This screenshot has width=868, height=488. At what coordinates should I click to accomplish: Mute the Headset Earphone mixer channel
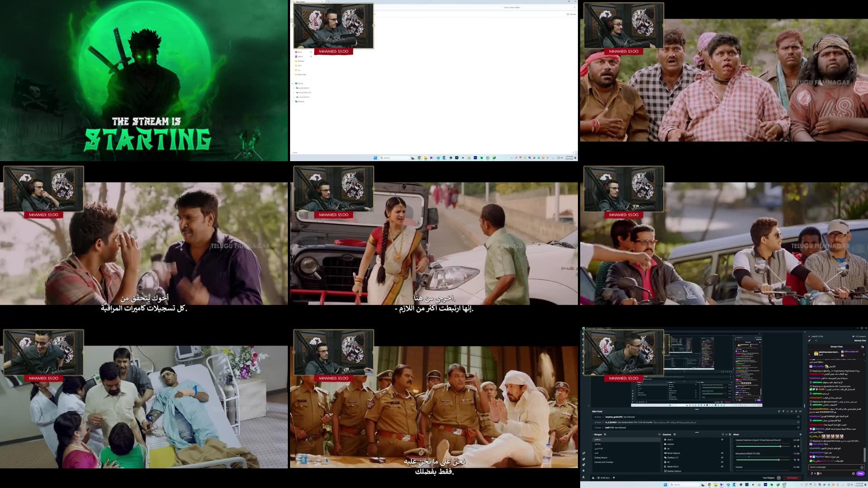pyautogui.click(x=795, y=446)
